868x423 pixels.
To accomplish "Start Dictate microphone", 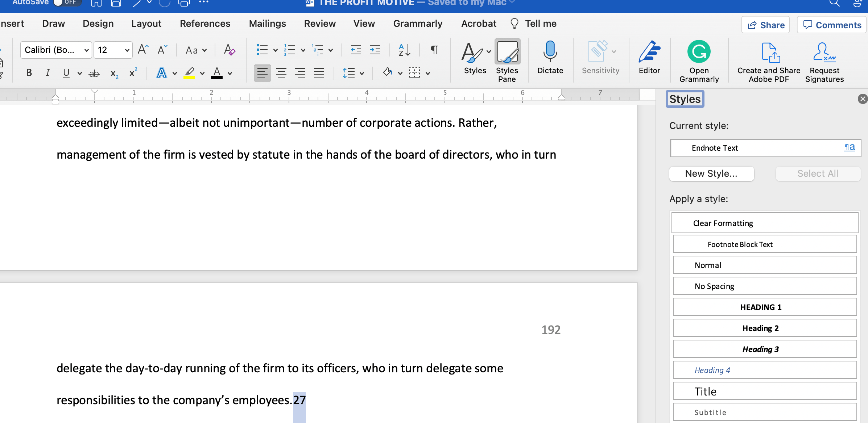I will click(x=550, y=58).
